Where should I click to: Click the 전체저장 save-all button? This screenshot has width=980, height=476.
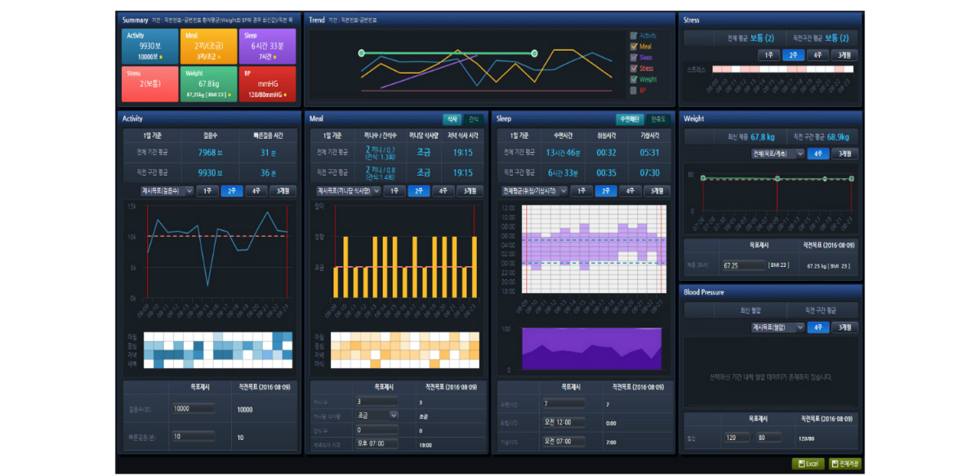click(x=845, y=464)
